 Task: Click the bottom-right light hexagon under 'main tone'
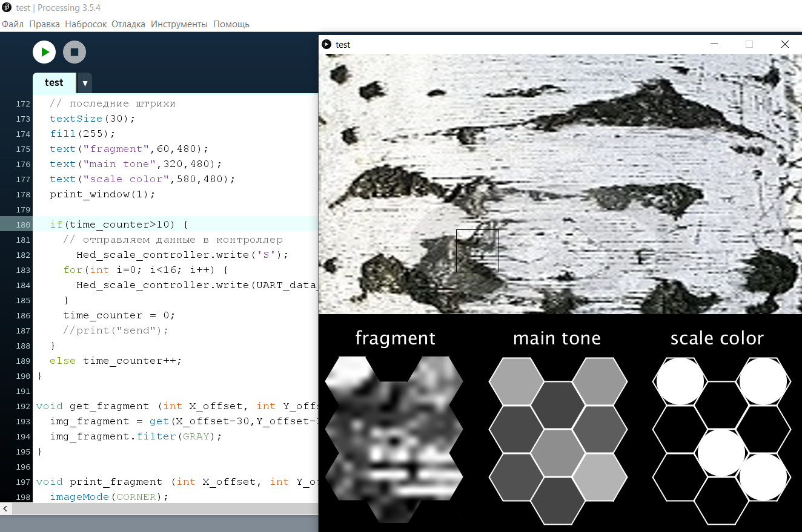tap(599, 477)
